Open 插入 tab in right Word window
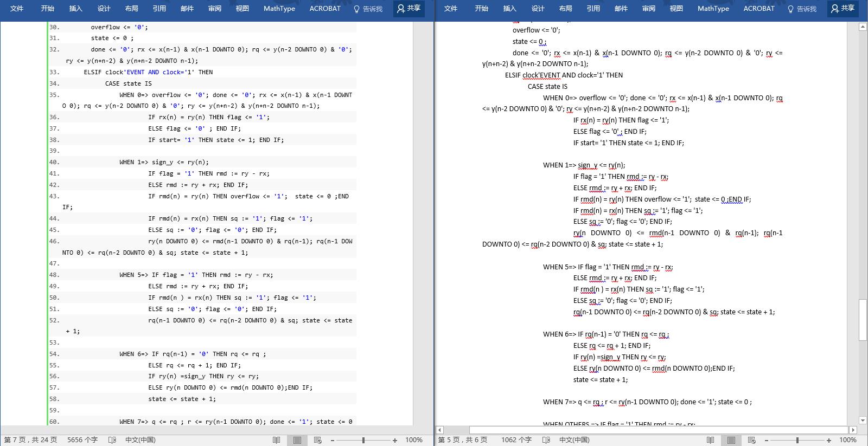 click(x=510, y=8)
